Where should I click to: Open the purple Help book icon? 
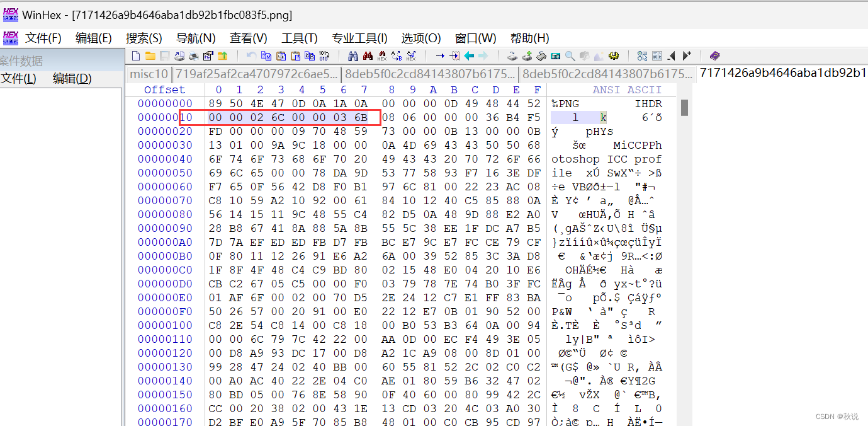point(715,55)
